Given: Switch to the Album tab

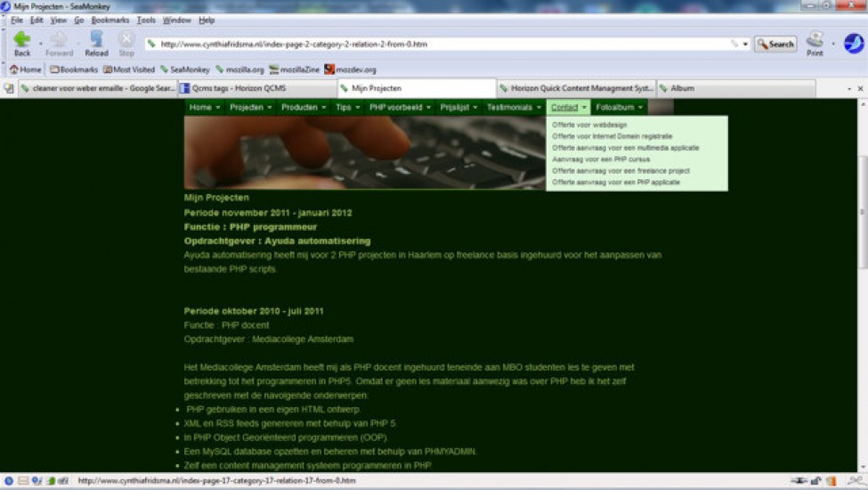Looking at the screenshot, I should pyautogui.click(x=734, y=88).
